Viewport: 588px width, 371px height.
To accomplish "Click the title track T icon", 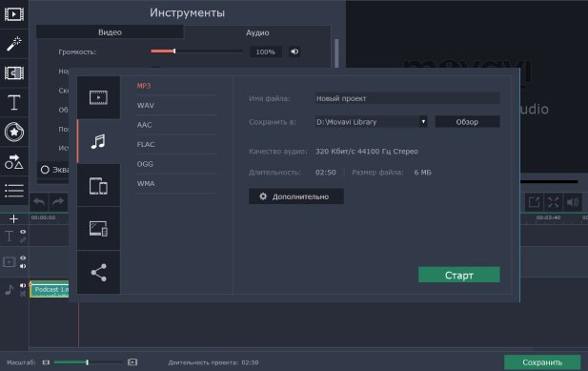I will pyautogui.click(x=9, y=237).
